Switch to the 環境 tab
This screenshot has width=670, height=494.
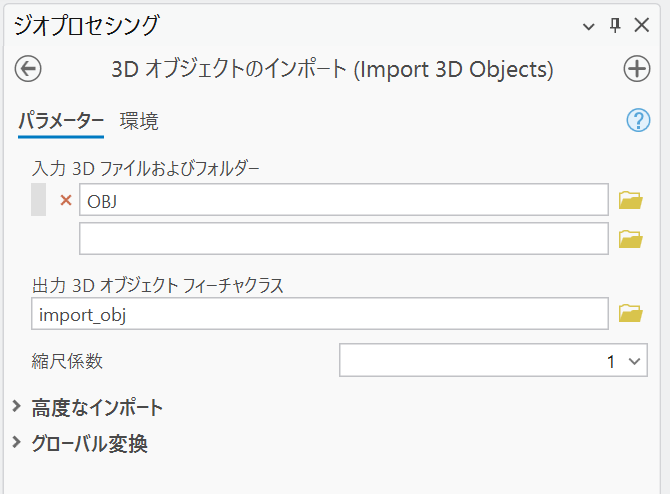[139, 122]
